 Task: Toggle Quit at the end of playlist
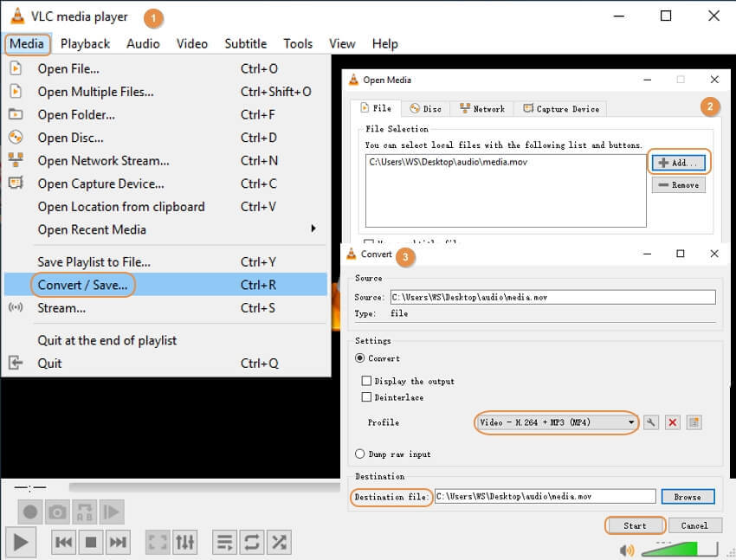[x=165, y=340]
